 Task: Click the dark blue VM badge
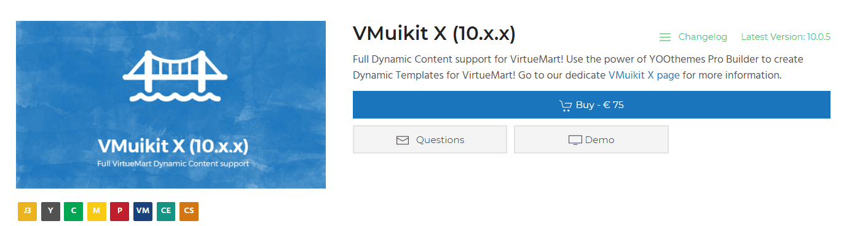pyautogui.click(x=143, y=211)
